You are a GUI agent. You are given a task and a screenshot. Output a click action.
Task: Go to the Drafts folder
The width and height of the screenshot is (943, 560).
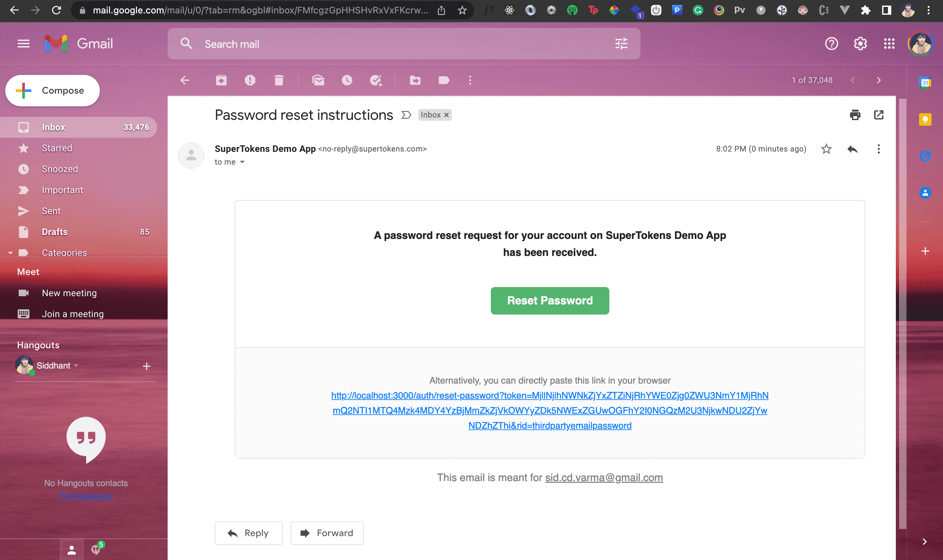(55, 232)
